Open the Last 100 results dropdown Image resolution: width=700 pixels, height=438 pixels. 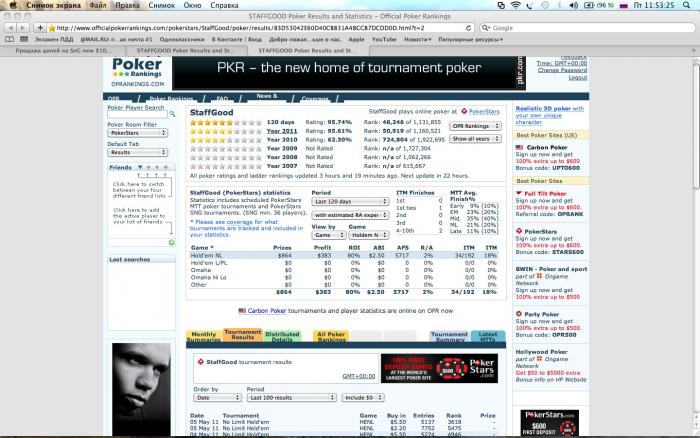point(292,397)
